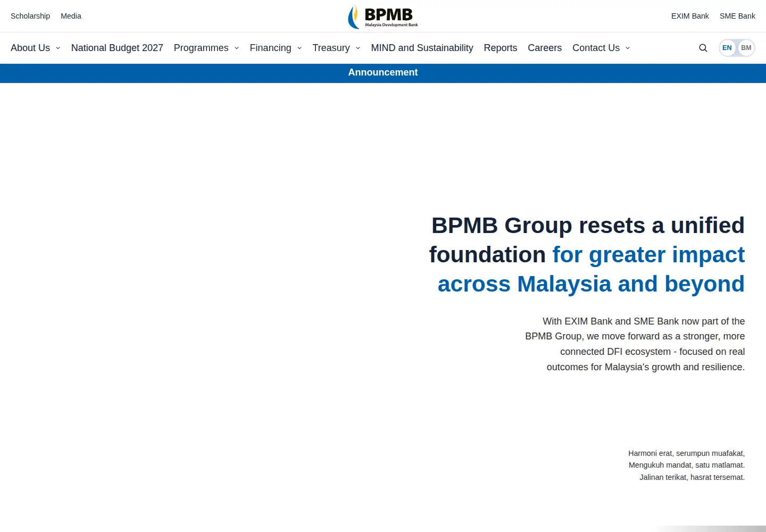Switch language to BM
Screen dimensions: 766x532
click(x=746, y=48)
